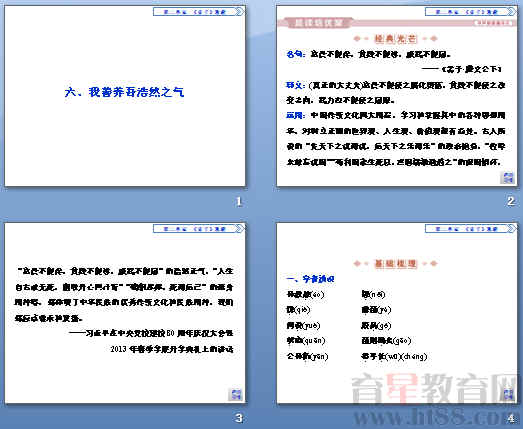Select slide 1 thumbnail titled 六、我善养吾浩然之气
The image size is (523, 429).
[x=125, y=96]
